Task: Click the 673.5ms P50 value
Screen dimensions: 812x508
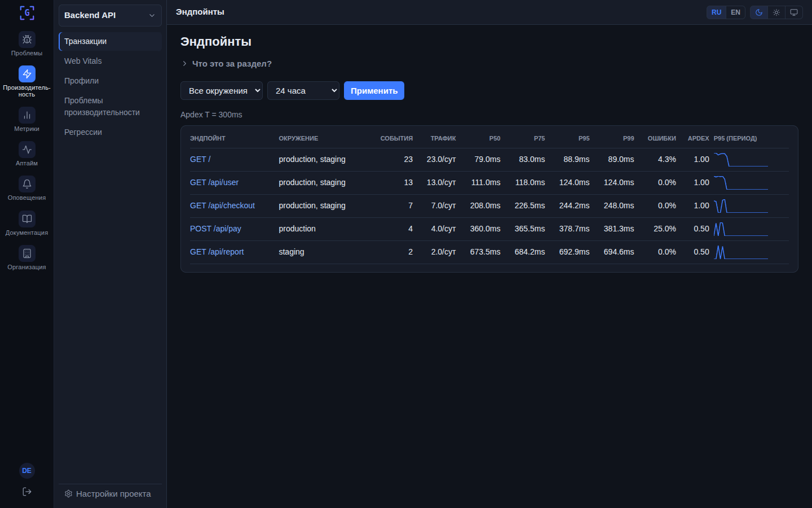Action: click(485, 252)
